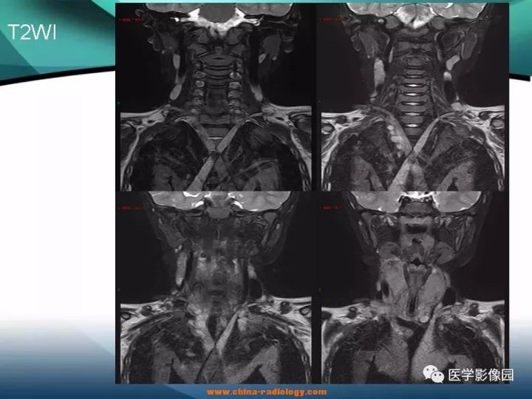
Task: Click the red annotation text in top-right panel
Action: (x=332, y=20)
